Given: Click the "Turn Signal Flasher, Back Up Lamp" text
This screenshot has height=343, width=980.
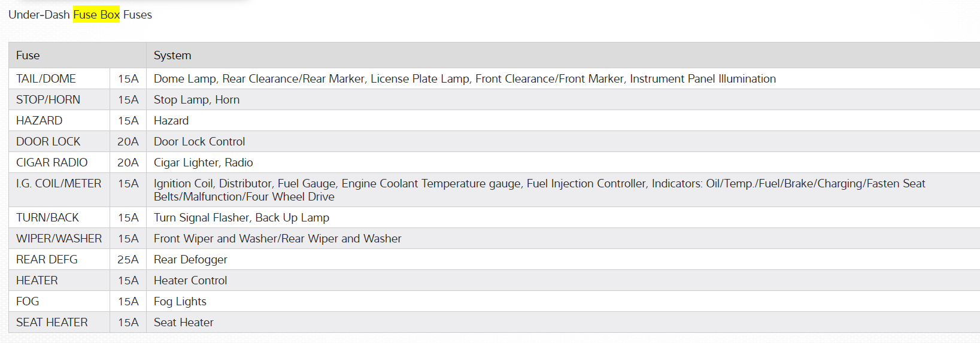Looking at the screenshot, I should tap(241, 217).
